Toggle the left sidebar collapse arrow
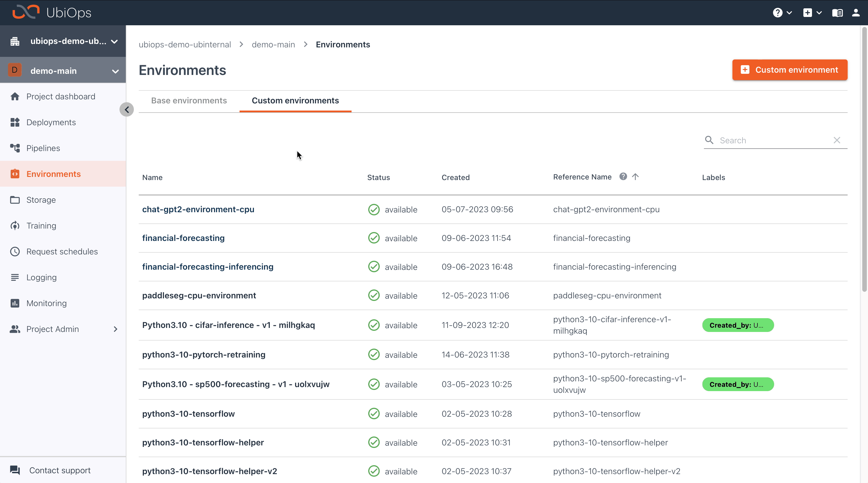 coord(126,109)
